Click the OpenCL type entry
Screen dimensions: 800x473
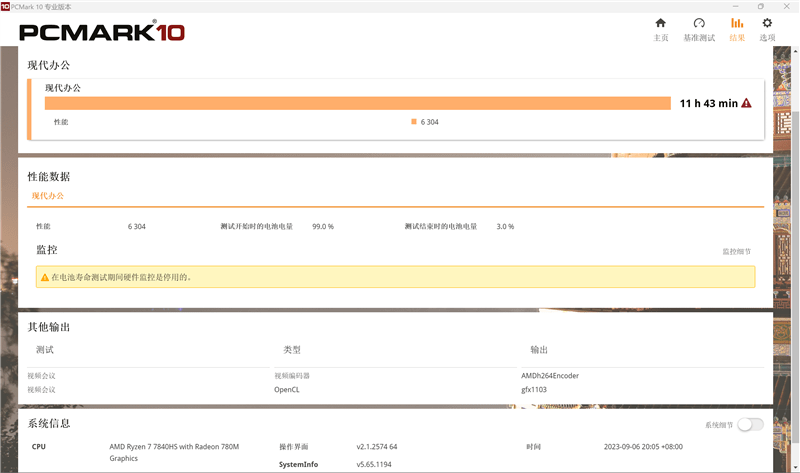point(287,389)
